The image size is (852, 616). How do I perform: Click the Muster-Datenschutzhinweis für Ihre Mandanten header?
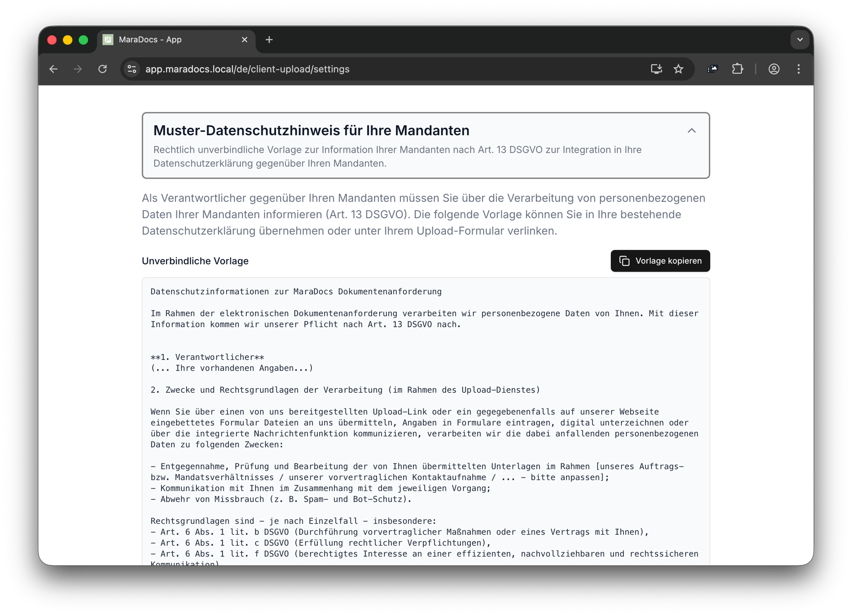311,131
